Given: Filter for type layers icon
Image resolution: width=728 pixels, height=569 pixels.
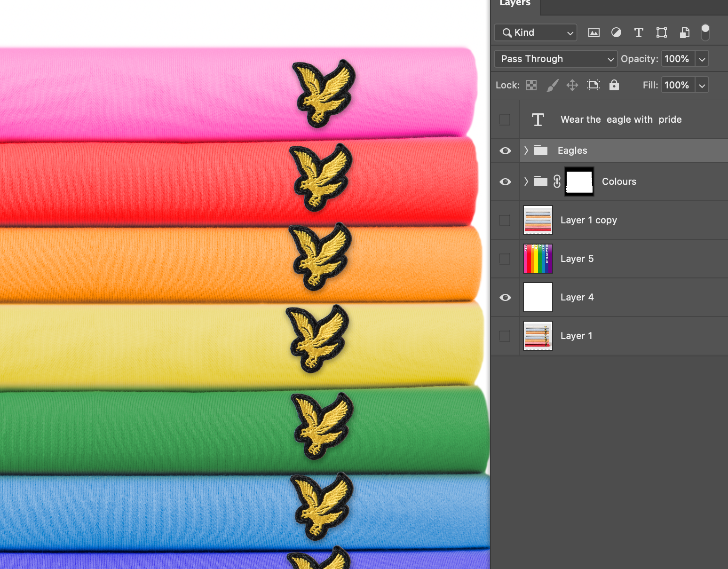Looking at the screenshot, I should tap(639, 32).
